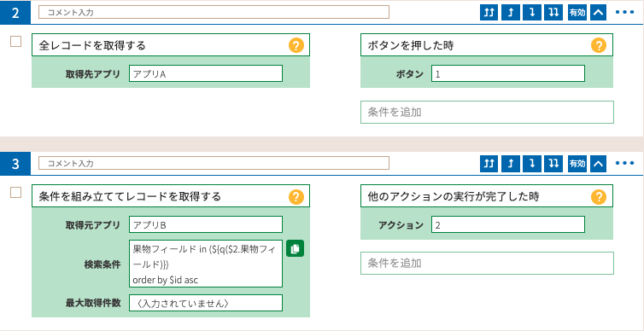
Task: Tick the checkbox for row 2
Action: (15, 42)
